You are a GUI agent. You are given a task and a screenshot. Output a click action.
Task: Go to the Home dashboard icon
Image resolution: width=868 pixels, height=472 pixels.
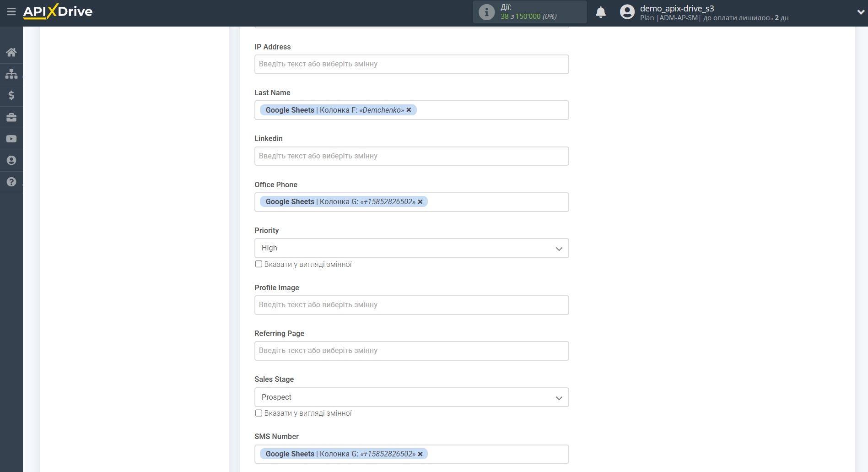11,52
